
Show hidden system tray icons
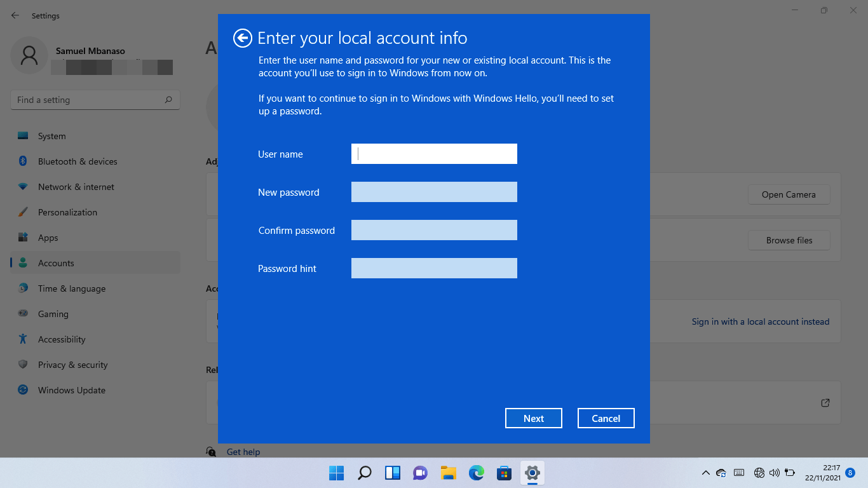(x=705, y=473)
